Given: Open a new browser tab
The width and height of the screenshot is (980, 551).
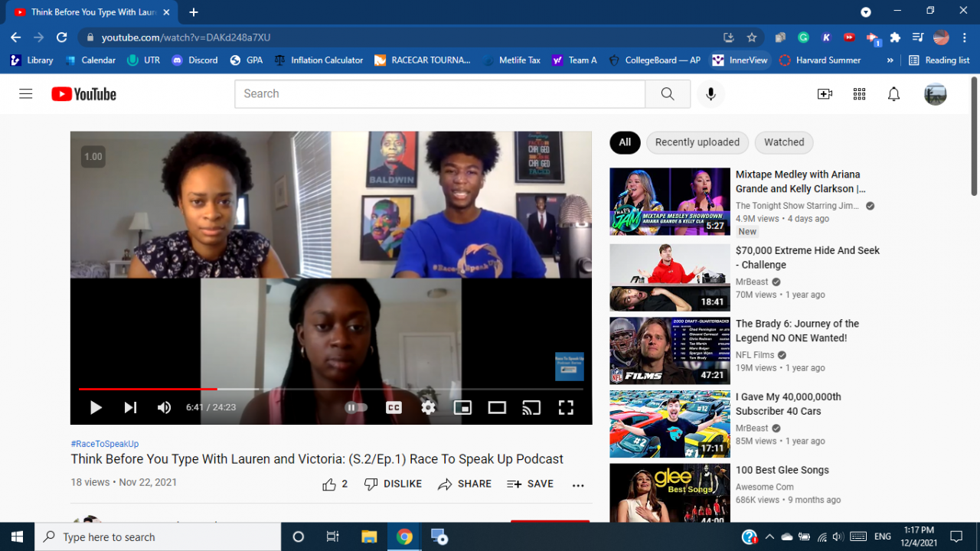Looking at the screenshot, I should coord(194,12).
